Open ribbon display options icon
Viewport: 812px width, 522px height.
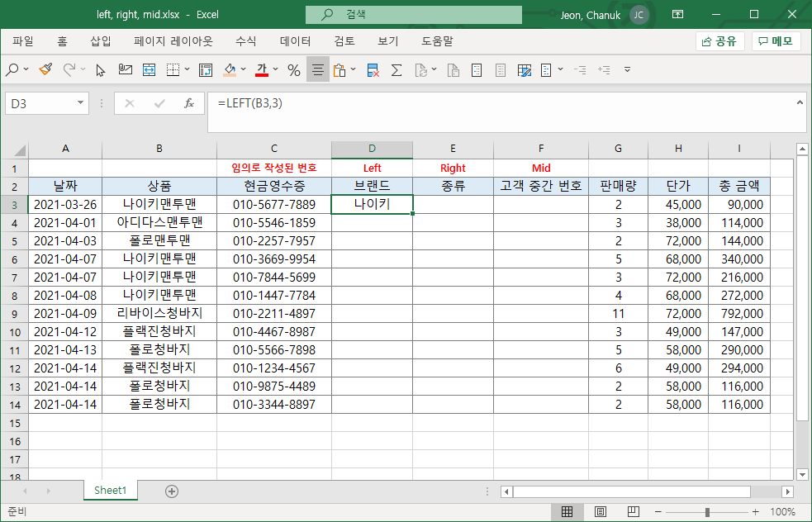[677, 15]
